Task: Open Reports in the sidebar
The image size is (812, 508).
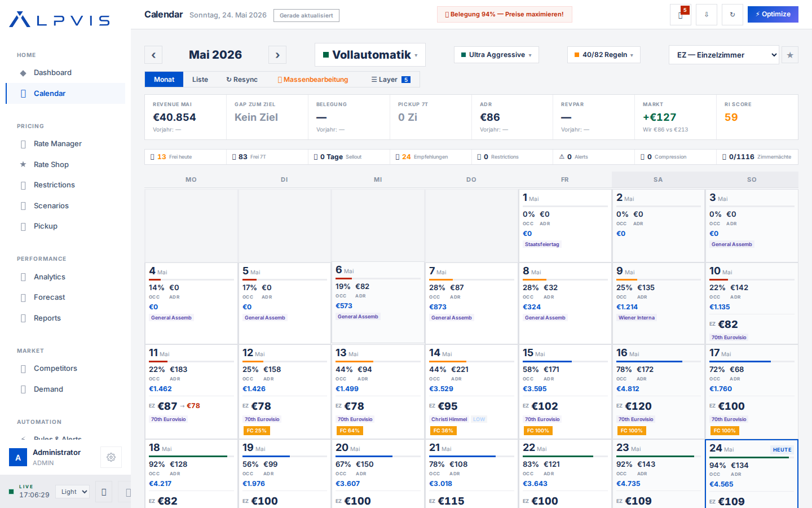Action: [x=65, y=318]
